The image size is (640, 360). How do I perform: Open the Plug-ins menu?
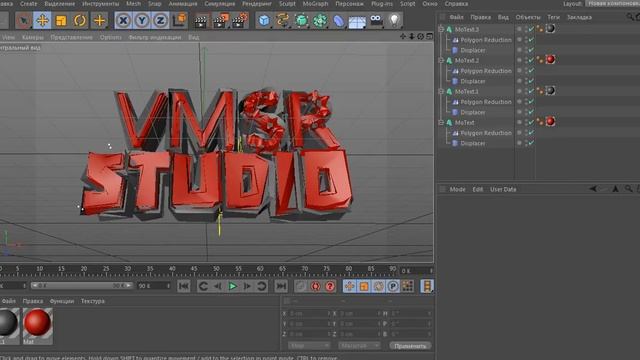(x=382, y=4)
